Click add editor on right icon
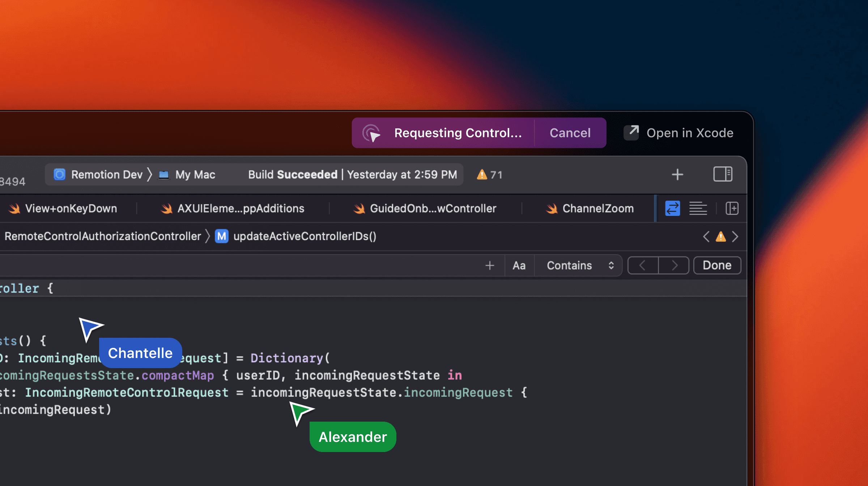 [732, 209]
